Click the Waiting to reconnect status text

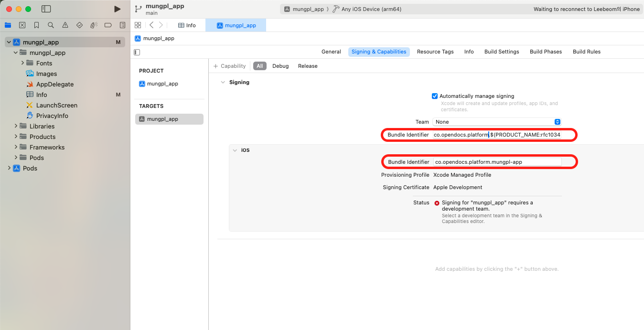pyautogui.click(x=586, y=9)
